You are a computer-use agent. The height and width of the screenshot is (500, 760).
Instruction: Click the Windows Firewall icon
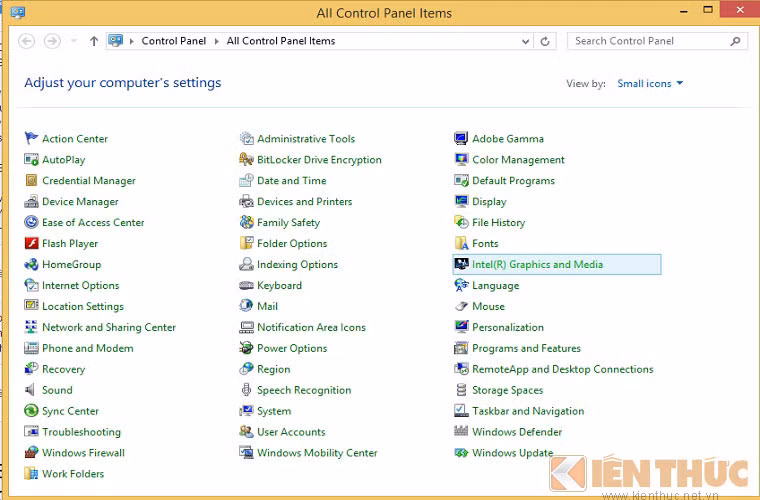click(31, 453)
